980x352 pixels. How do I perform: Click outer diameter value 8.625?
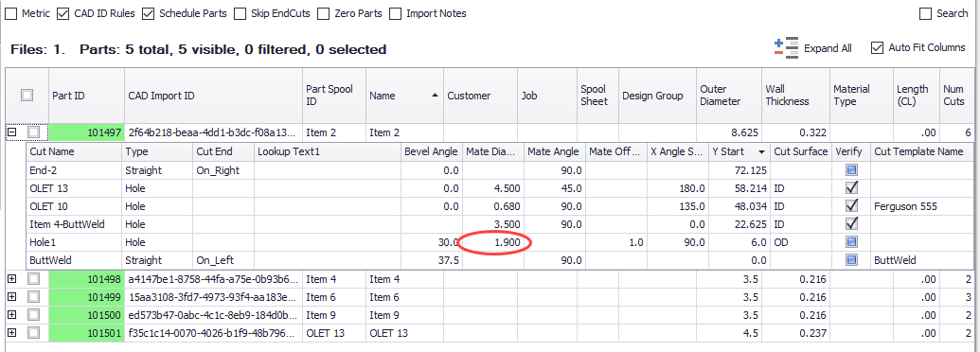pos(729,132)
